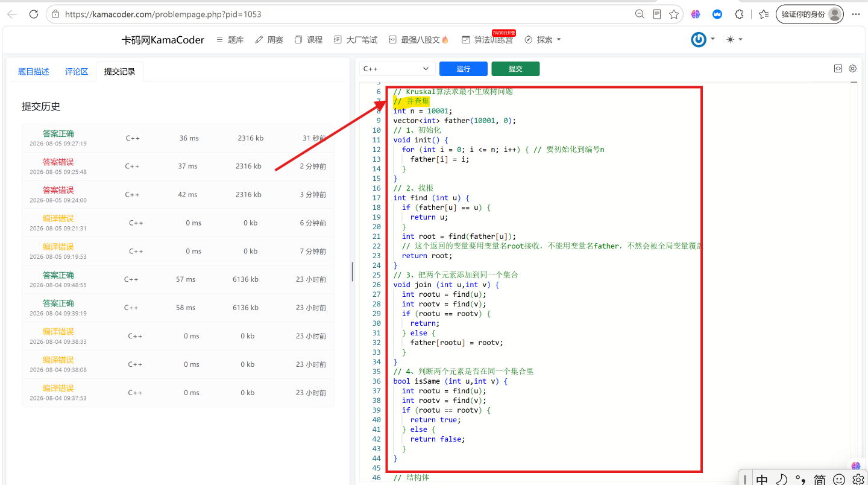The height and width of the screenshot is (485, 868).
Task: Open the 答案正确 submission at 09:39:19
Action: pyautogui.click(x=178, y=308)
